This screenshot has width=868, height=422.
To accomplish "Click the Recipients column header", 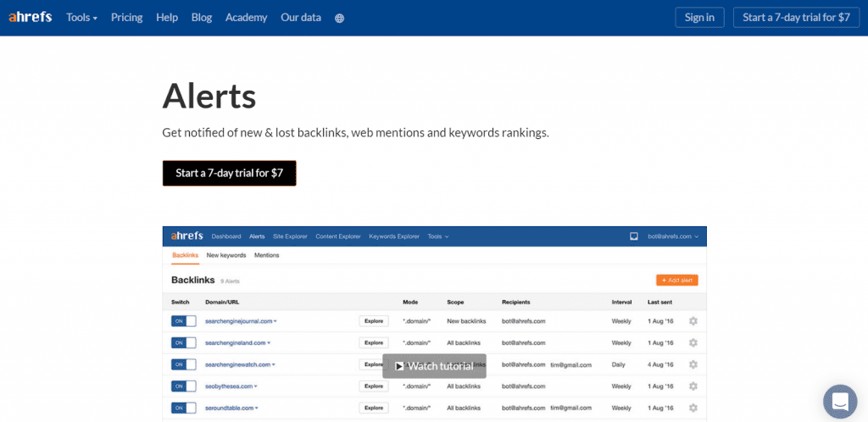I will pyautogui.click(x=516, y=302).
